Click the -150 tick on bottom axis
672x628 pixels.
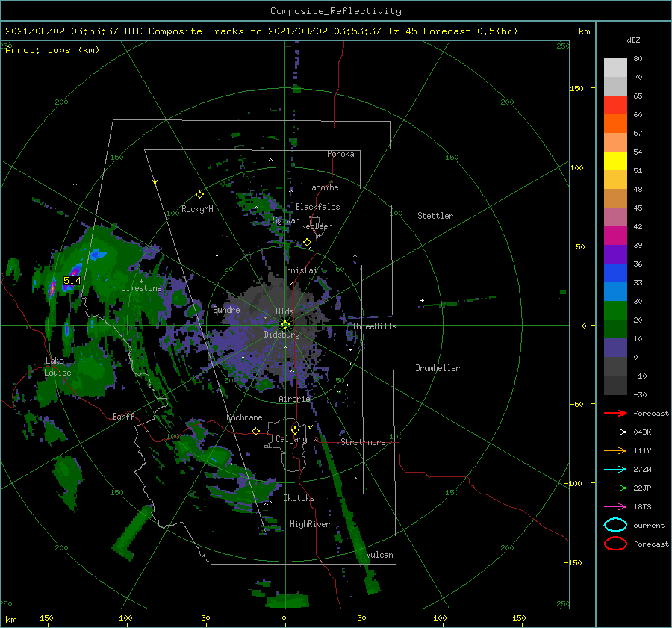pos(45,618)
